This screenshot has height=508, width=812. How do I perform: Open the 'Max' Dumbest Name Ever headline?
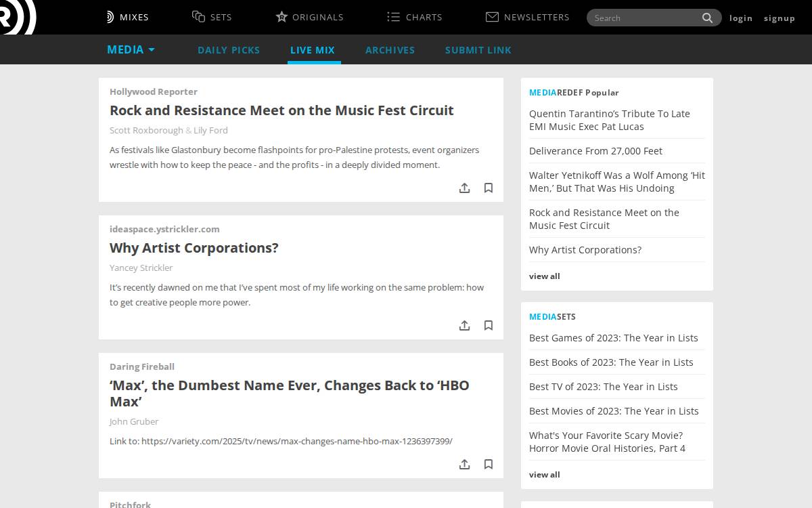pyautogui.click(x=290, y=393)
